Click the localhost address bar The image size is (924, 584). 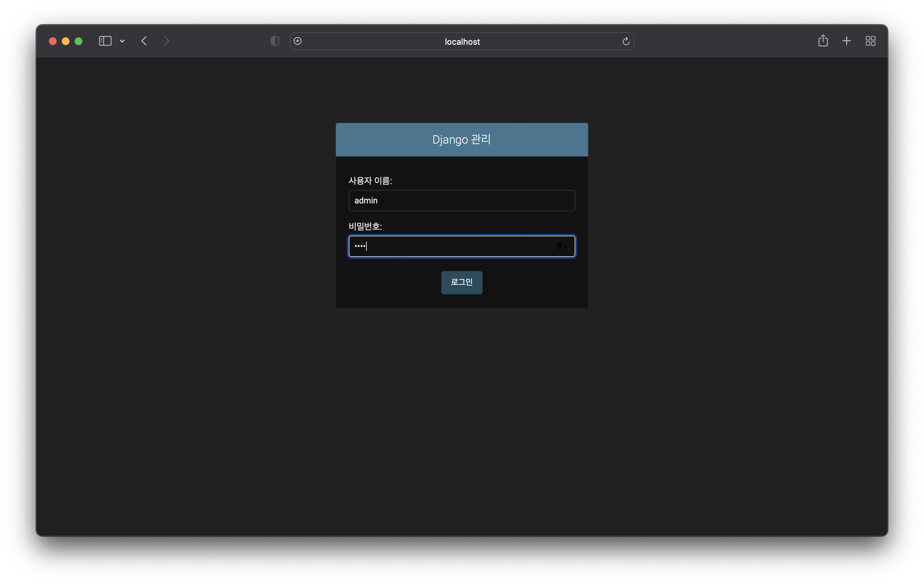tap(462, 42)
